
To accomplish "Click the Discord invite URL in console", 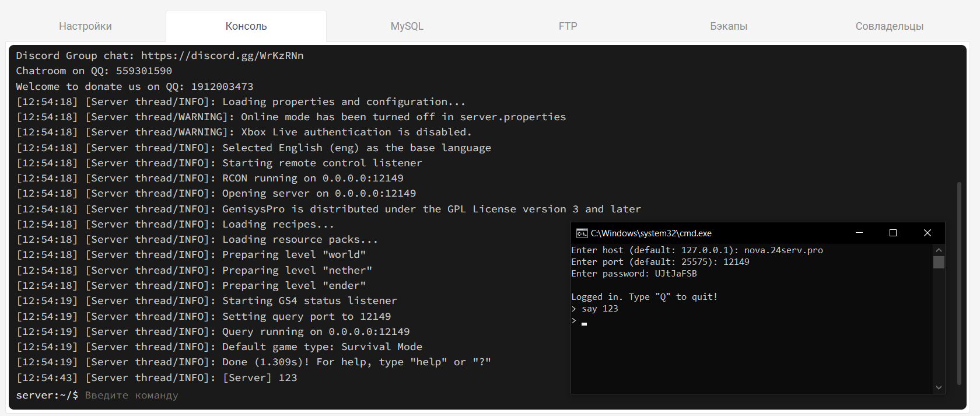I will [x=222, y=56].
